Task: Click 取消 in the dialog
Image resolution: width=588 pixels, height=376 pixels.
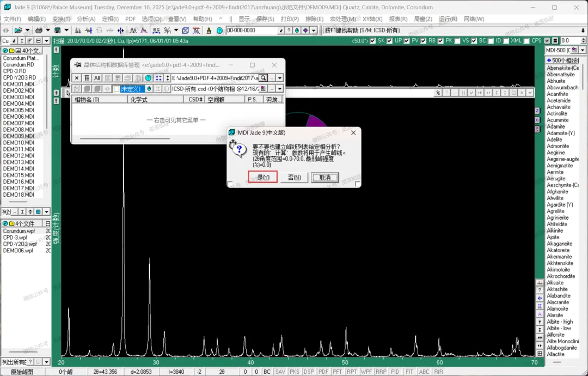Action: (x=324, y=177)
